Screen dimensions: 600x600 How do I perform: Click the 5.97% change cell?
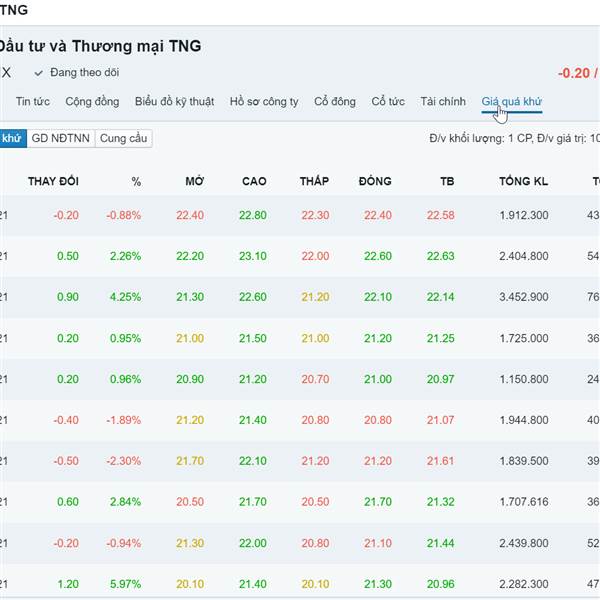click(126, 584)
